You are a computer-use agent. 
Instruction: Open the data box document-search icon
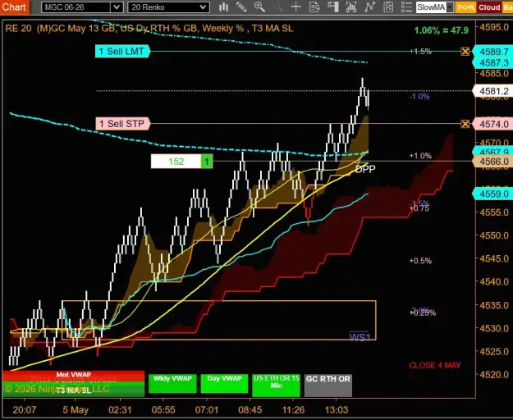[x=314, y=7]
